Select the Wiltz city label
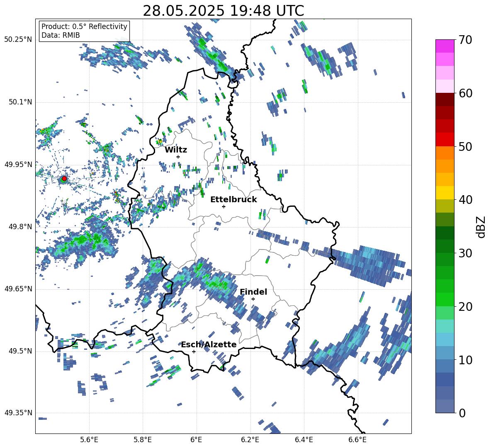 coord(176,150)
